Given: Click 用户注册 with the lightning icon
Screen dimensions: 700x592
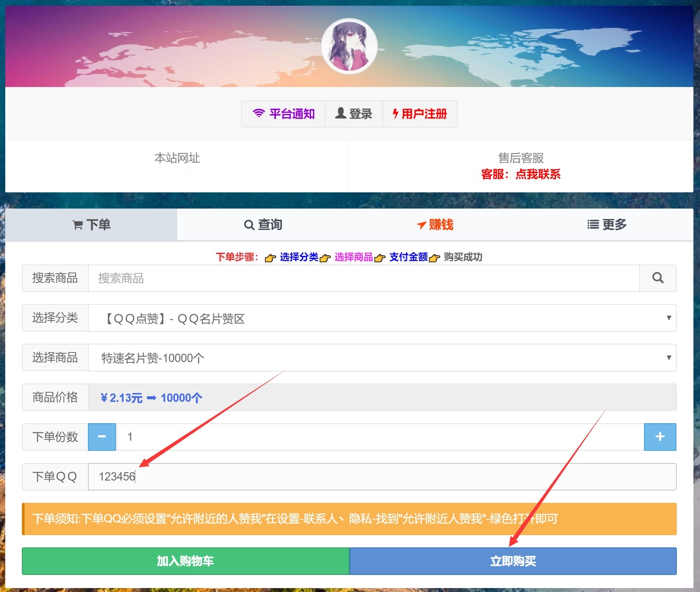Looking at the screenshot, I should coord(420,114).
